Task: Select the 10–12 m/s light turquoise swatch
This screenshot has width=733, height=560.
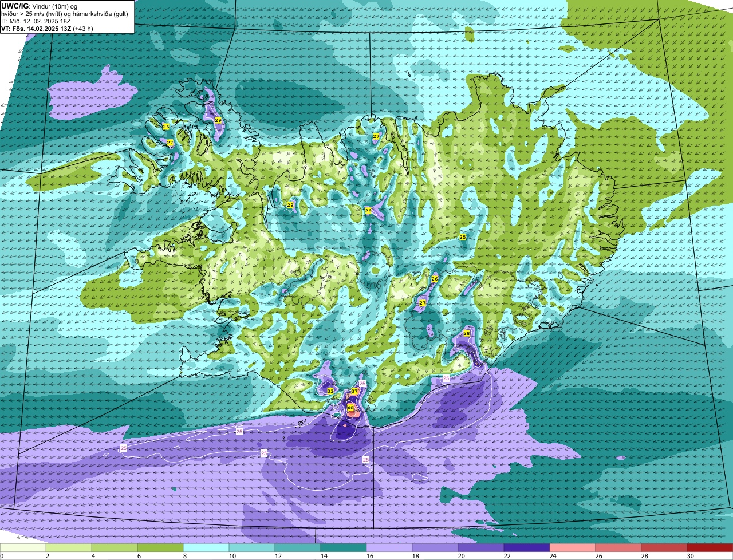Action: pos(252,548)
